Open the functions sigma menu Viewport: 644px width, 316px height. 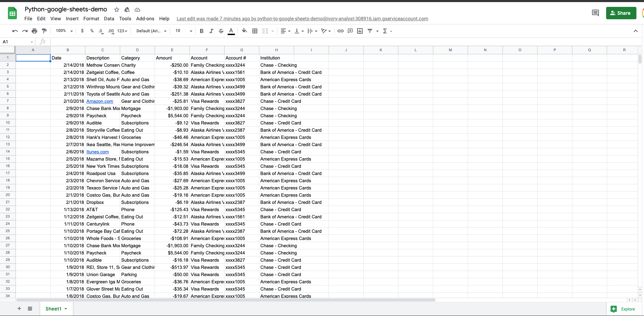(387, 31)
